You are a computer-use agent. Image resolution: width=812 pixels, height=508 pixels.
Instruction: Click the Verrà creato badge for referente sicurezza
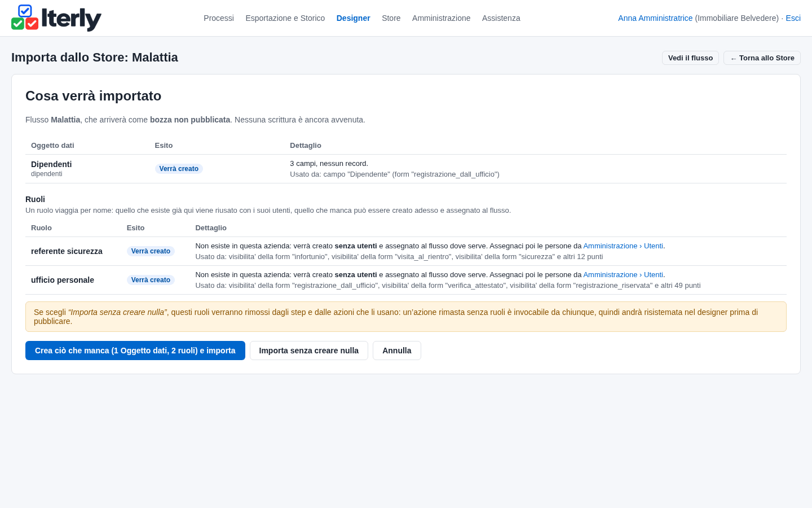pos(151,251)
